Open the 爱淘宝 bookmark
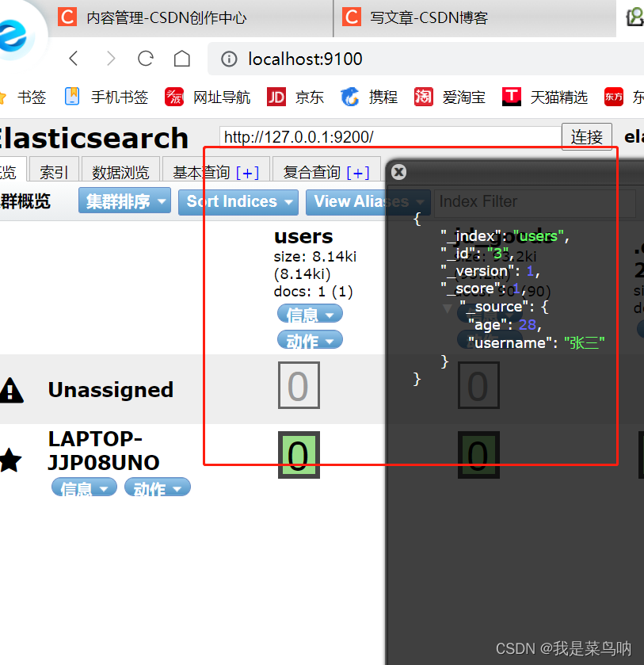Image resolution: width=644 pixels, height=665 pixels. coord(450,97)
